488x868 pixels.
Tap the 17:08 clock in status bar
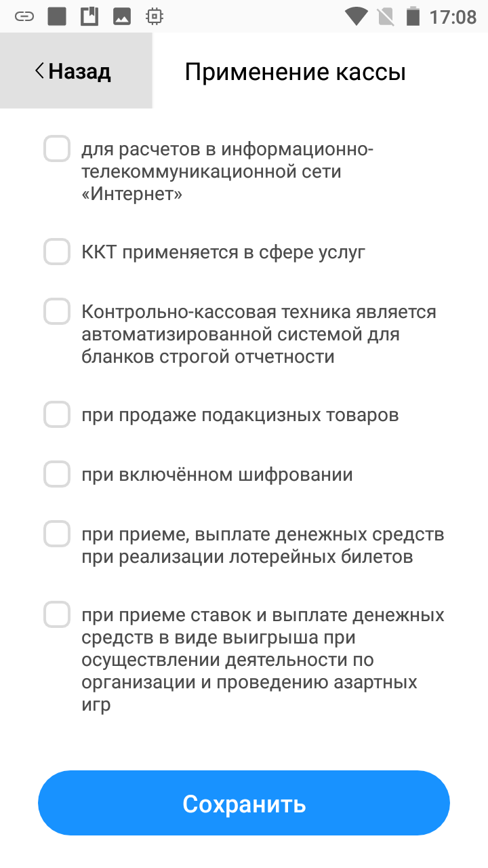[x=453, y=16]
